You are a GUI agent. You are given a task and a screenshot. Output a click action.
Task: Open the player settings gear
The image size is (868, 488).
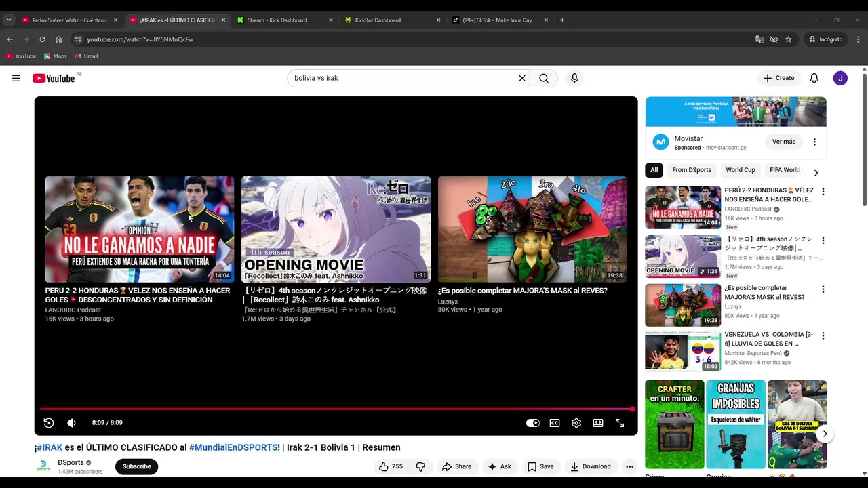point(576,423)
